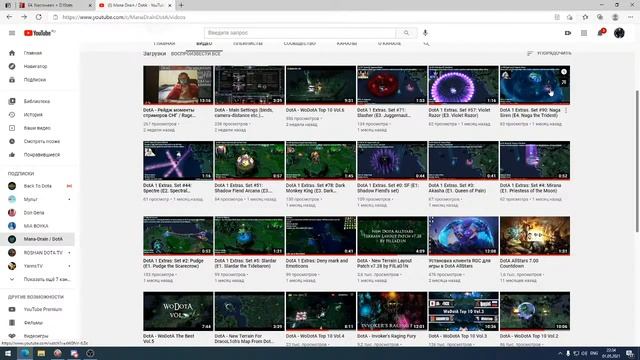
Task: Reload the page
Action: point(39,17)
